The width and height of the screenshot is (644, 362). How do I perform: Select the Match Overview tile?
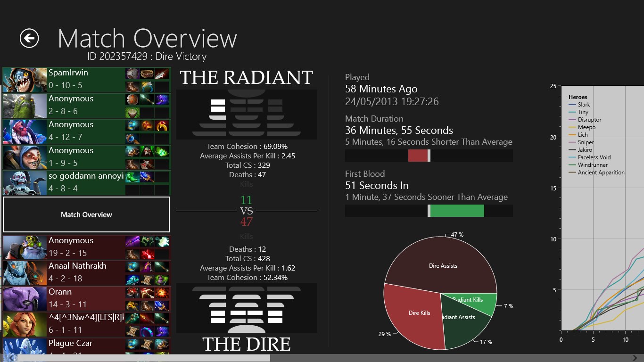click(x=86, y=214)
